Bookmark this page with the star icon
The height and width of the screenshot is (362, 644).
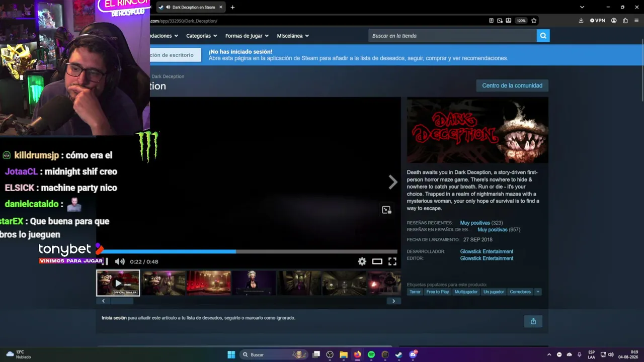click(x=534, y=21)
